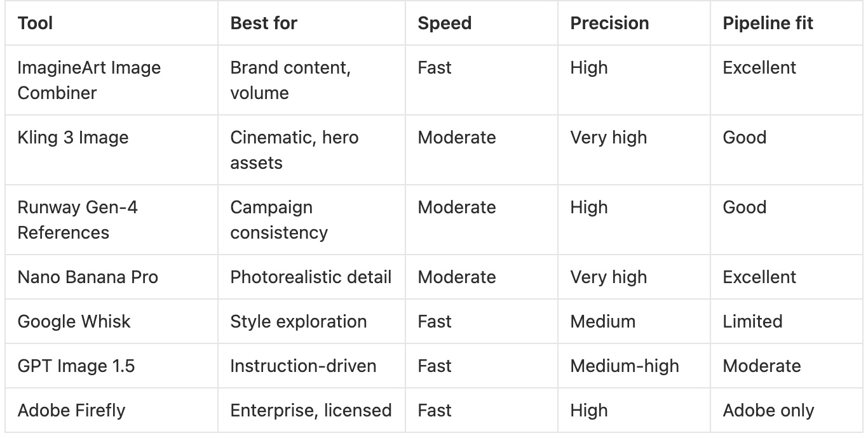
Task: Select the Nano Banana Pro tool name
Action: point(88,277)
